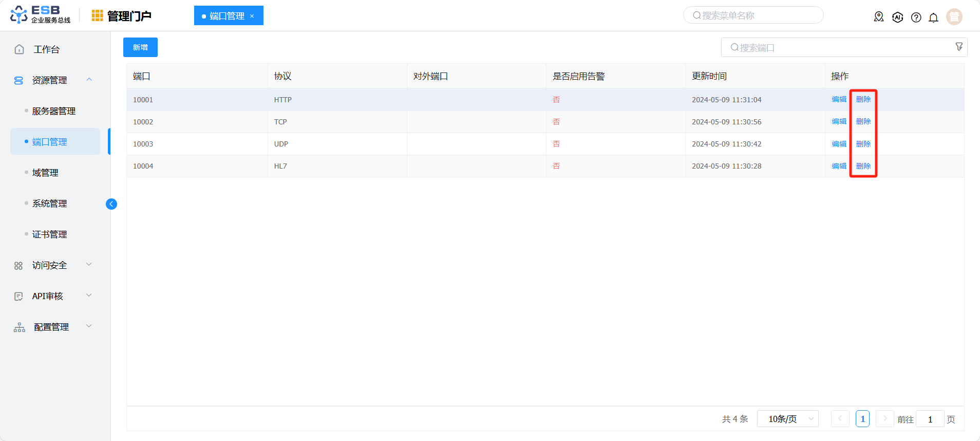Click the 新增 button
980x441 pixels.
coord(140,47)
